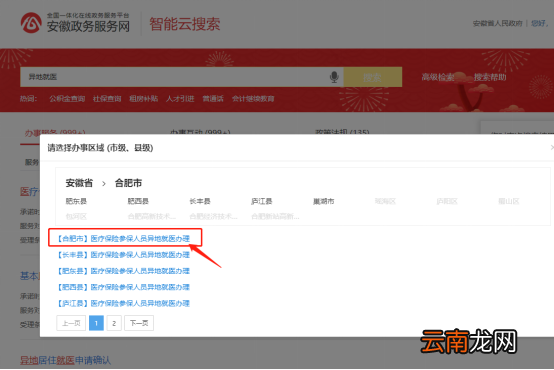Screen dimensions: 554x370
Task: Click the yellow 搜索 search button
Action: (372, 77)
